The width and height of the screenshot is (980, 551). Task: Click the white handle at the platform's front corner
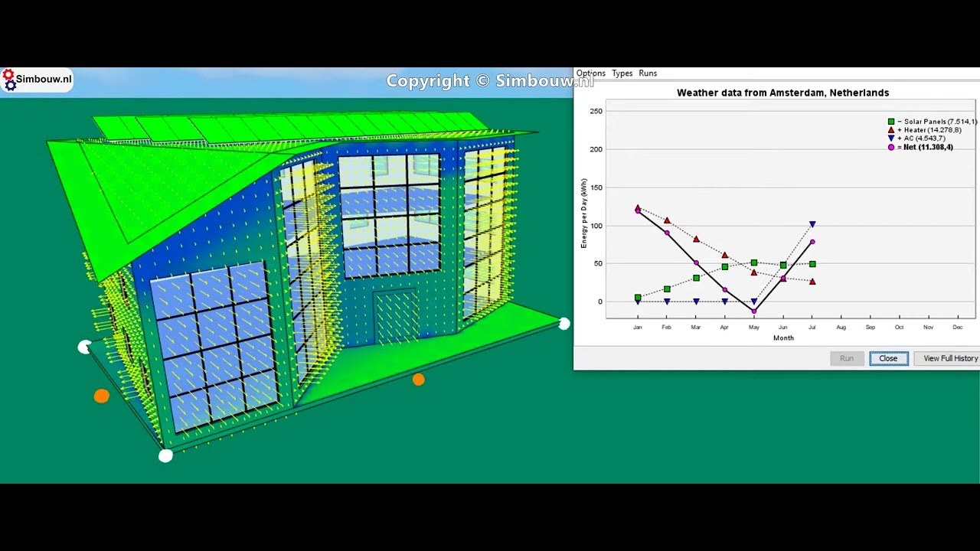pos(166,456)
